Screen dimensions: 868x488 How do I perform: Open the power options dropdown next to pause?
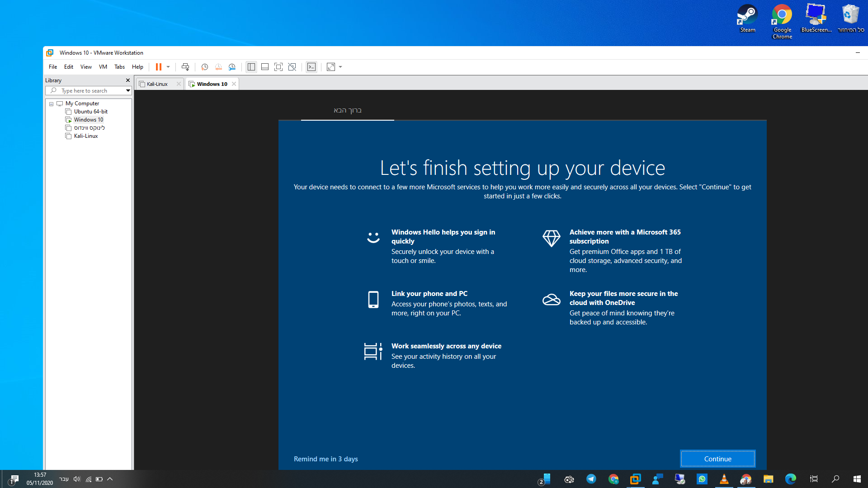168,67
